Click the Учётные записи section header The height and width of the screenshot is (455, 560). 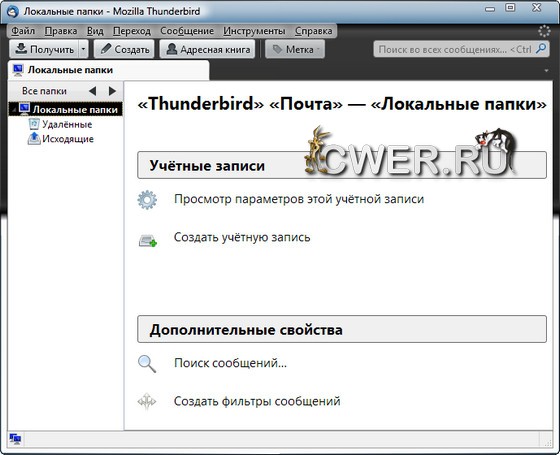click(342, 165)
